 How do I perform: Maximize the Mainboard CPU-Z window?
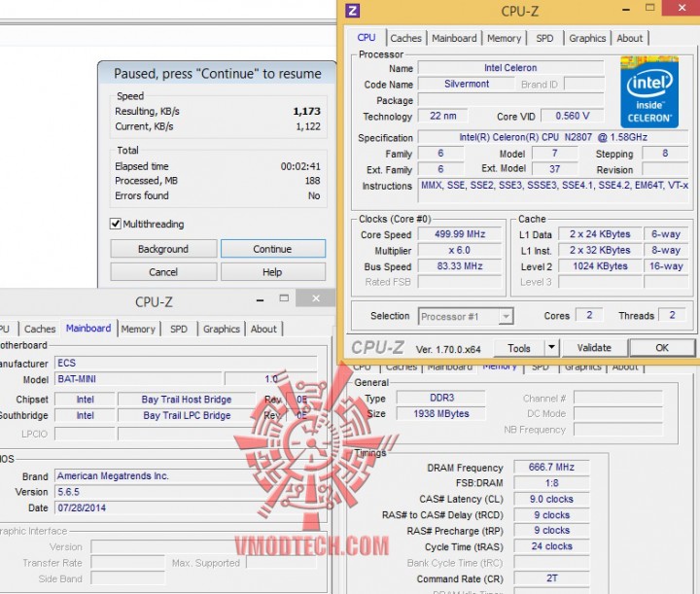[284, 298]
